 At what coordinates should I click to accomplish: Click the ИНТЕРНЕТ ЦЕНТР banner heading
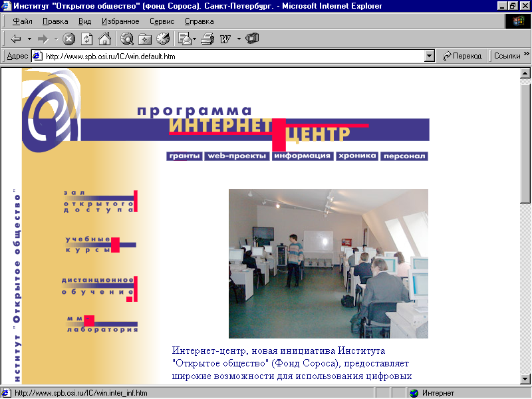[259, 130]
